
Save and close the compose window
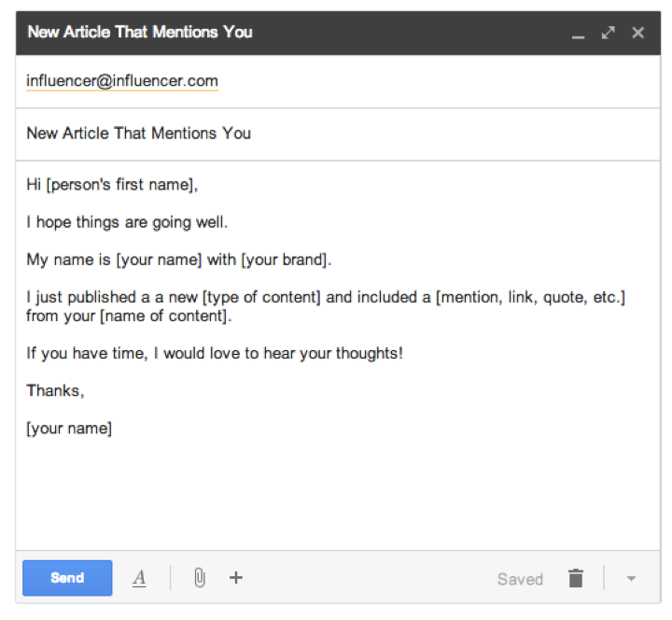(638, 33)
